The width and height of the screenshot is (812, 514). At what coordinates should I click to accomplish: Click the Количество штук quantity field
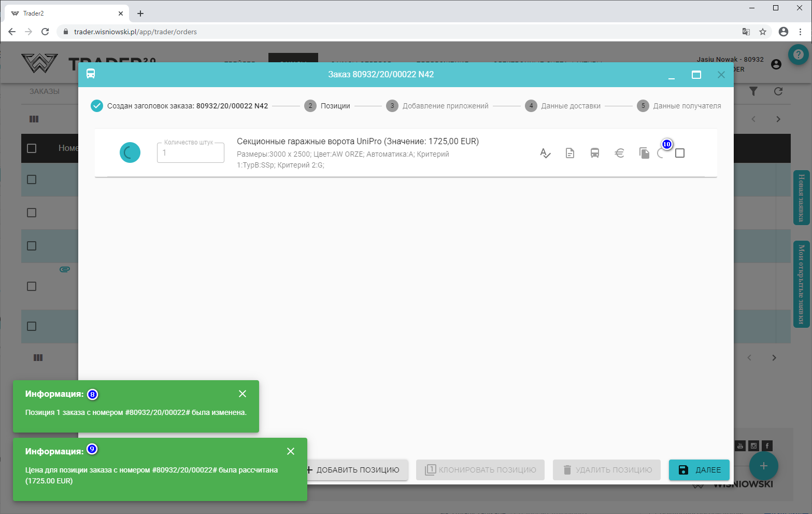(x=191, y=153)
